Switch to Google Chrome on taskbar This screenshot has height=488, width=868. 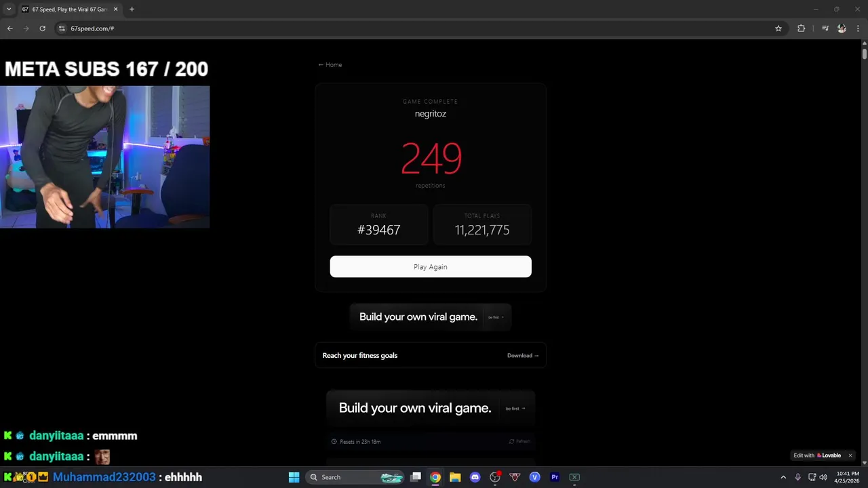pyautogui.click(x=435, y=477)
